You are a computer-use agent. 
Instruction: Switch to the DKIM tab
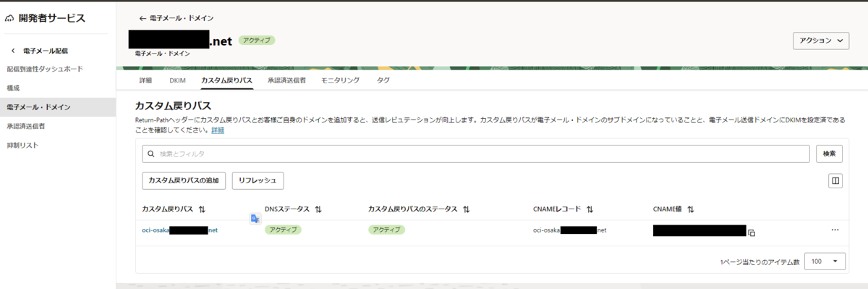[x=177, y=80]
